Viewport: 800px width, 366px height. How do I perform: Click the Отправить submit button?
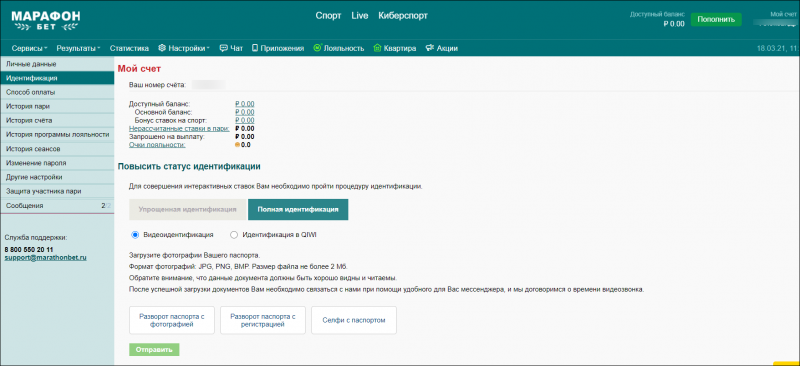154,350
